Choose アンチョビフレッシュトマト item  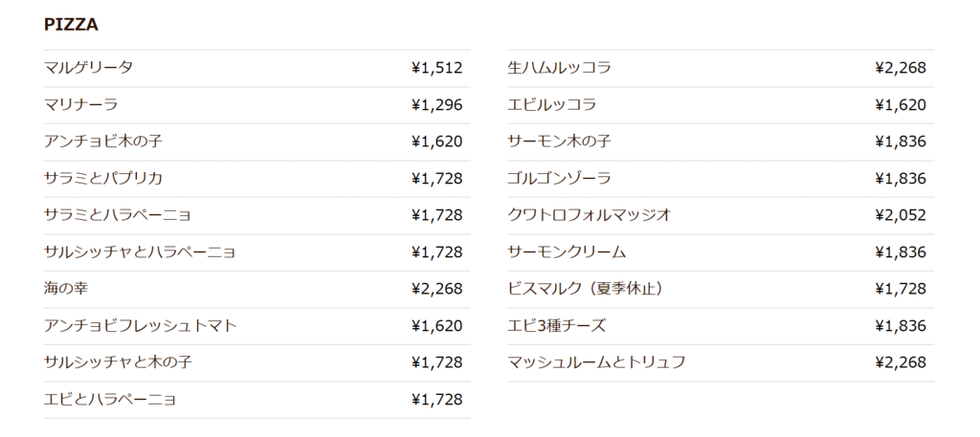coord(141,325)
